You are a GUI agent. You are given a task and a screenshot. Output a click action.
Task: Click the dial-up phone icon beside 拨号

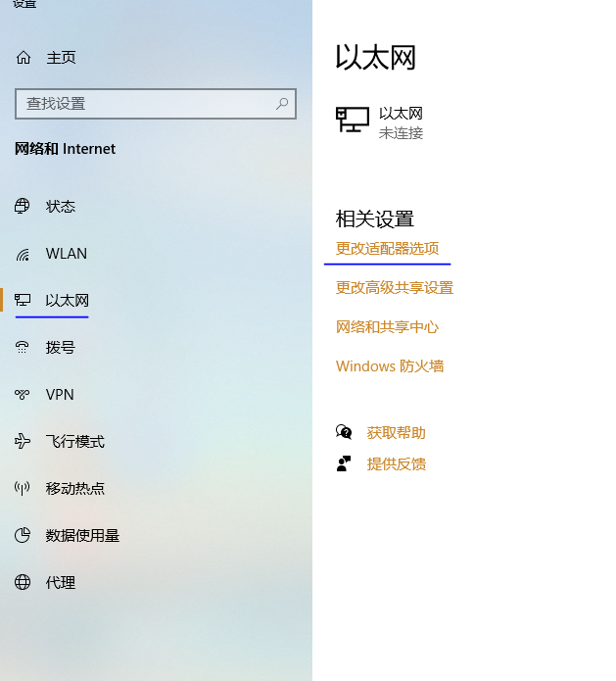point(23,347)
